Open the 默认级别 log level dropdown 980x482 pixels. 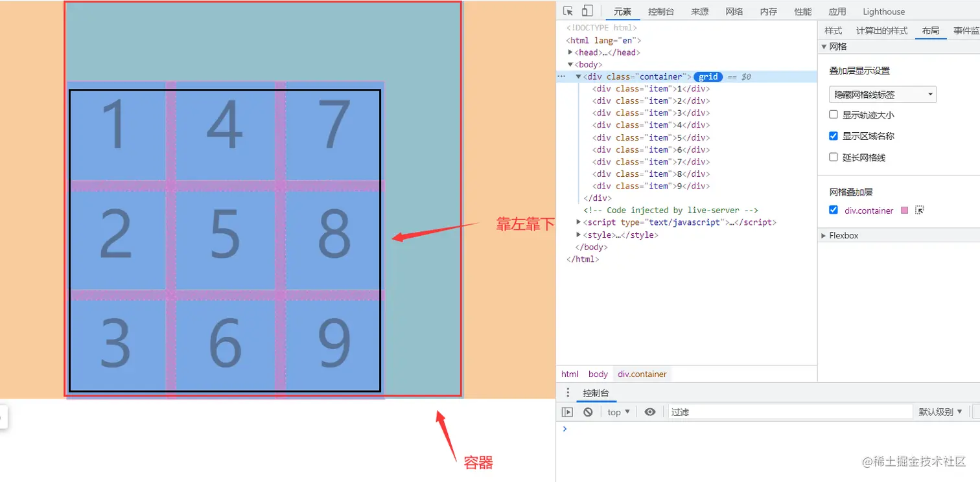click(940, 412)
